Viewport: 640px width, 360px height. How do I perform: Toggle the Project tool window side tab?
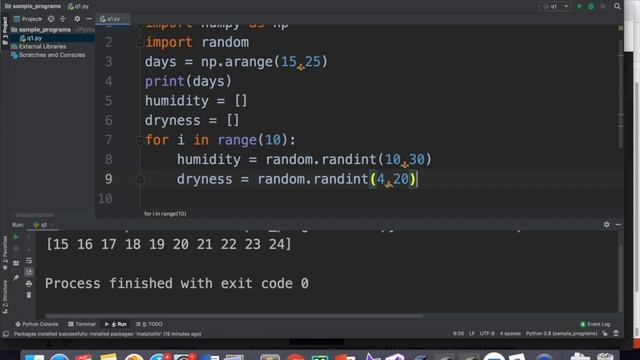[5, 31]
